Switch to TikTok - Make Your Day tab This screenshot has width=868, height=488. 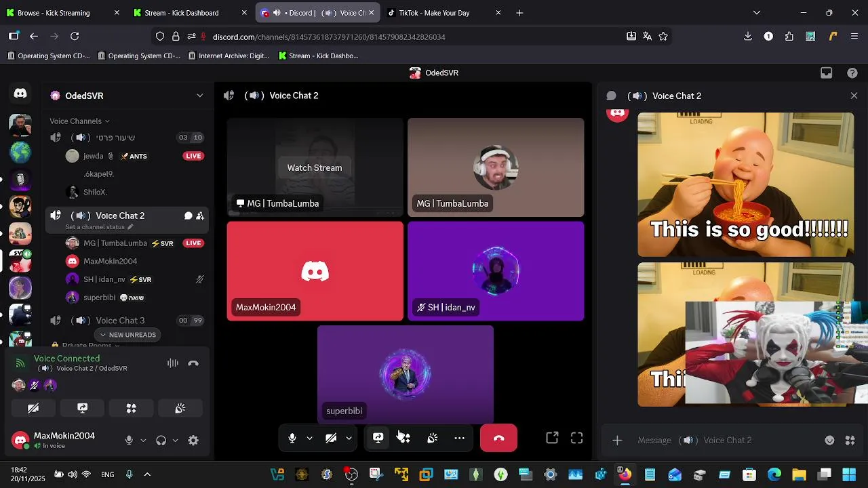point(445,13)
